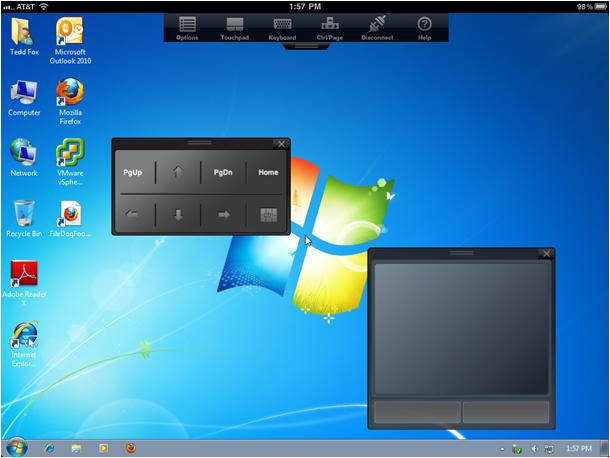Click the Show Desktop strip at the taskbar end
Screen dimensions: 610x458
tap(605, 449)
